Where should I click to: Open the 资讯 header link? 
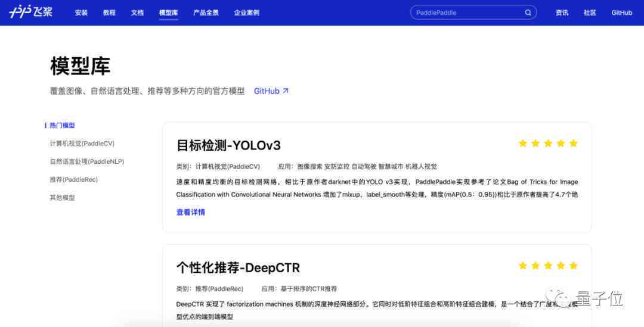tap(562, 13)
